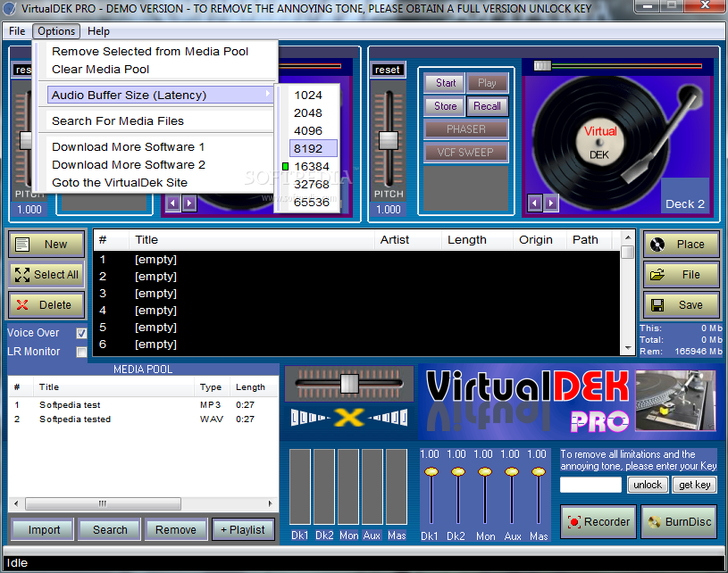This screenshot has width=728, height=573.
Task: Click Deck 2 previous track arrow
Action: coord(534,203)
